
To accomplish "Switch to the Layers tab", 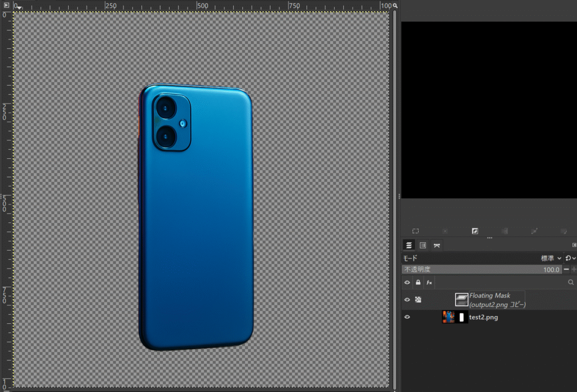I will tap(409, 245).
